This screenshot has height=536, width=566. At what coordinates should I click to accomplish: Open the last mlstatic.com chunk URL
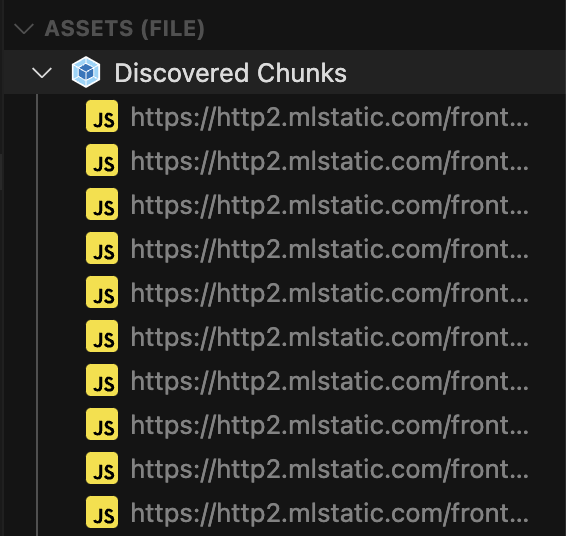click(330, 513)
